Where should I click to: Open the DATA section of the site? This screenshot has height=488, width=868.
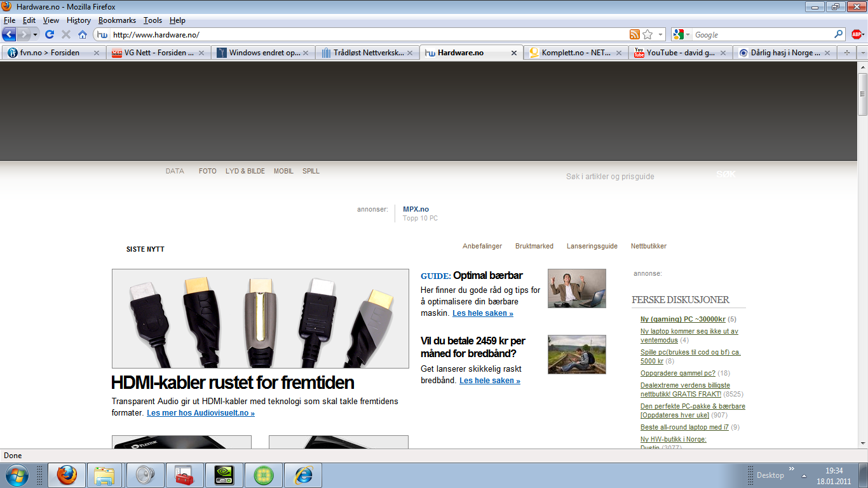pyautogui.click(x=175, y=171)
